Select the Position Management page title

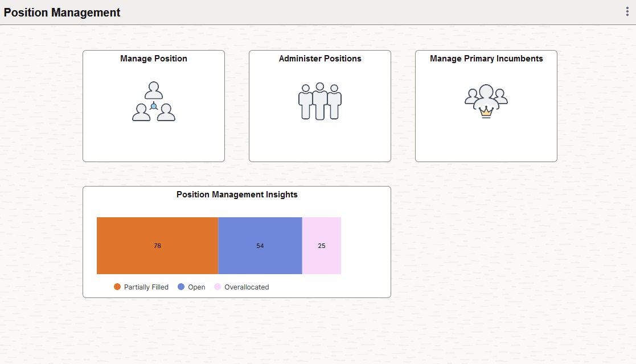(x=63, y=12)
